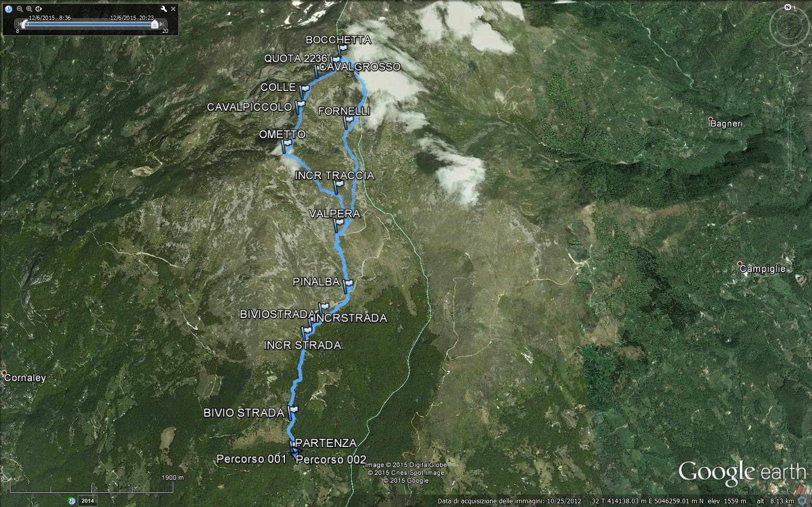Click the North compass indicator
812x507 pixels.
(789, 7)
